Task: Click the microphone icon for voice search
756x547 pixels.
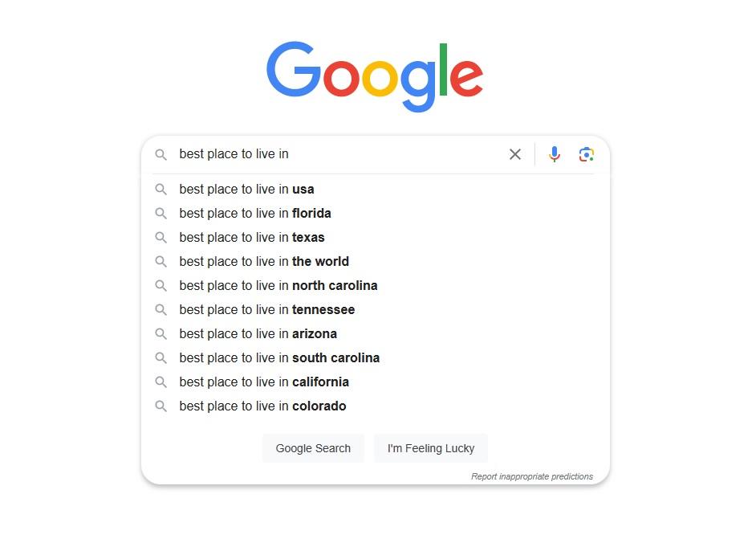Action: (554, 154)
